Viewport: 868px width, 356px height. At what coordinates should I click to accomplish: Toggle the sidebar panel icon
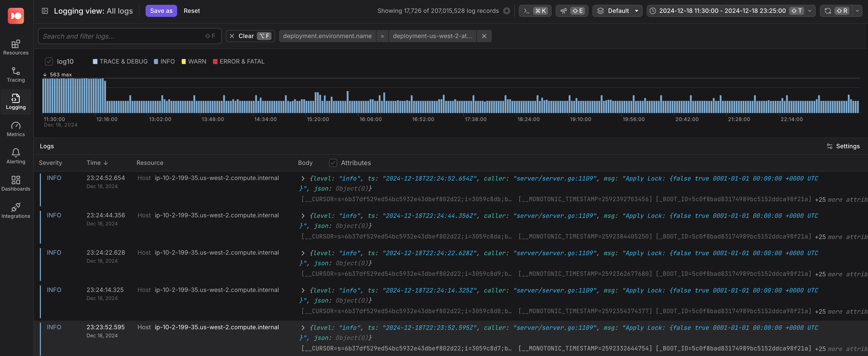coord(45,11)
